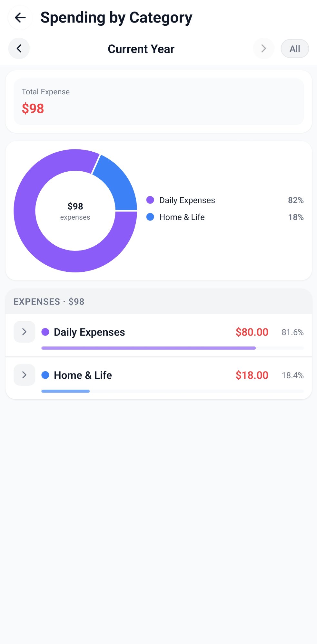Screen dimensions: 317x644
Task: Select the blue dot beside Home & Life row
Action: pyautogui.click(x=45, y=375)
